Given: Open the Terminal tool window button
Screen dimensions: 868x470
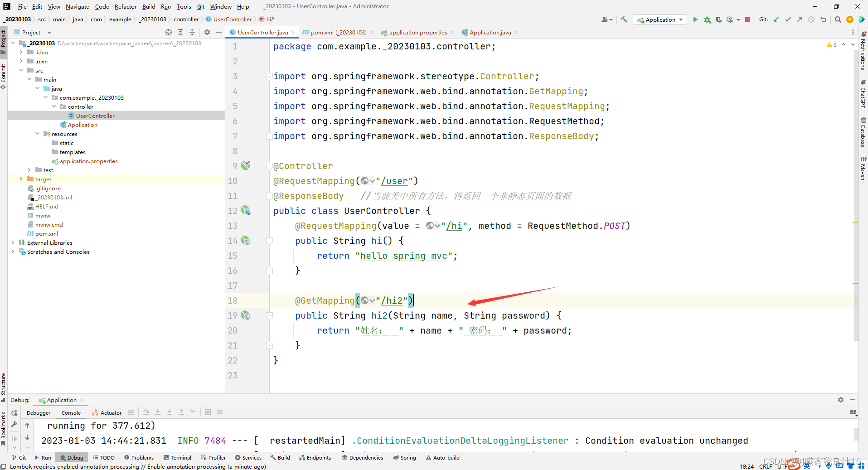Looking at the screenshot, I should click(177, 457).
